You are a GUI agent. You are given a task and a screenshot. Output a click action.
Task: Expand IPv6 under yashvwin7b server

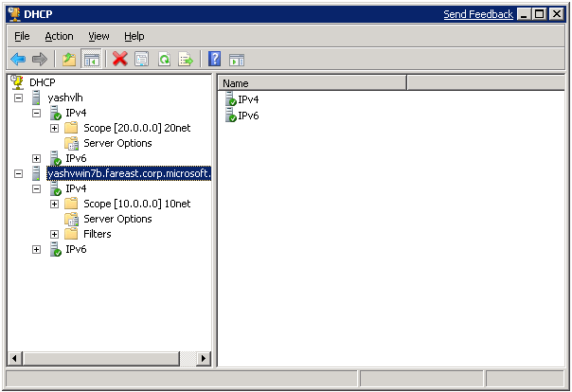pyautogui.click(x=36, y=249)
